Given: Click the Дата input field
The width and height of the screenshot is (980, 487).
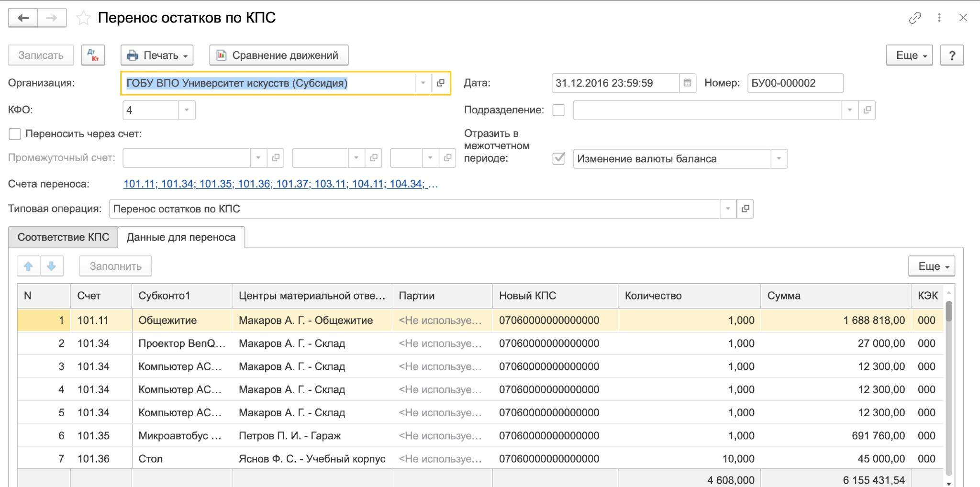Looking at the screenshot, I should tap(615, 83).
